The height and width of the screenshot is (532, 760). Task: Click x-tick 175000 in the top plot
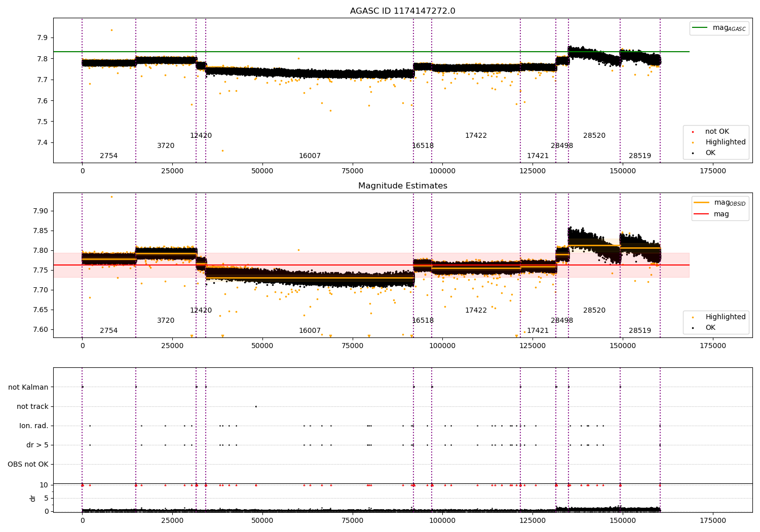click(712, 171)
